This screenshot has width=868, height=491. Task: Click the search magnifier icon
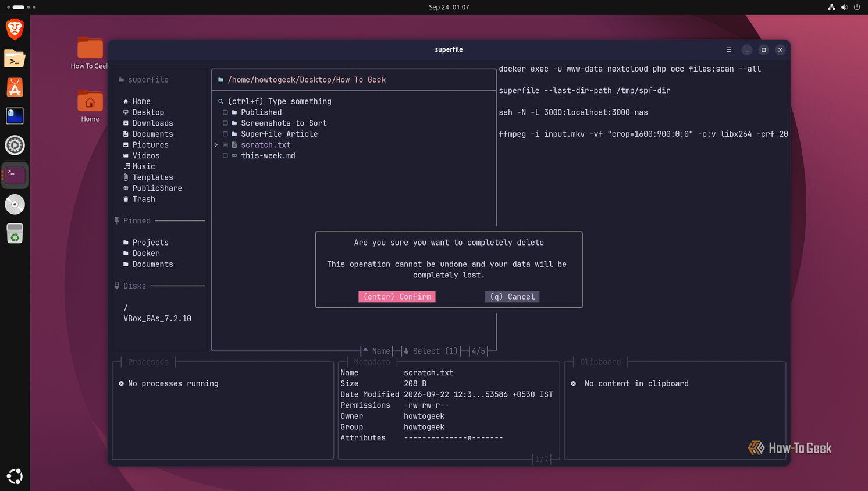(x=220, y=101)
